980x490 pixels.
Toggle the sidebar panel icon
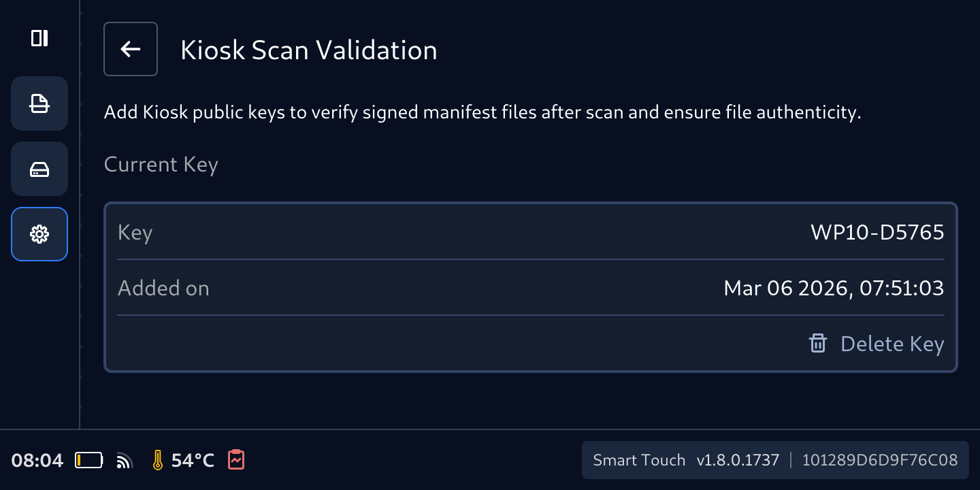click(x=39, y=38)
